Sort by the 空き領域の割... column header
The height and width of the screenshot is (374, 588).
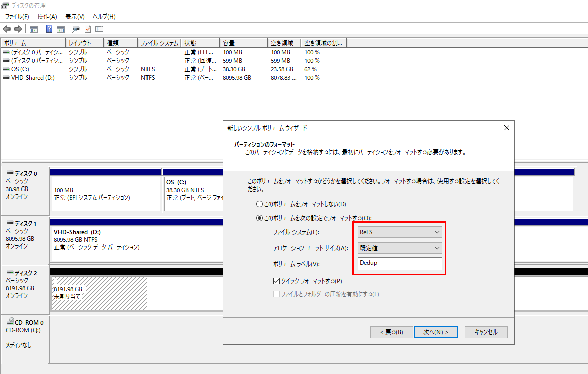click(324, 43)
